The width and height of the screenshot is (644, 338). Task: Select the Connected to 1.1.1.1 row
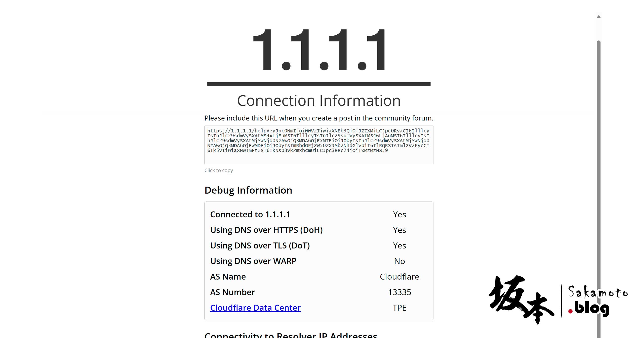pos(318,214)
